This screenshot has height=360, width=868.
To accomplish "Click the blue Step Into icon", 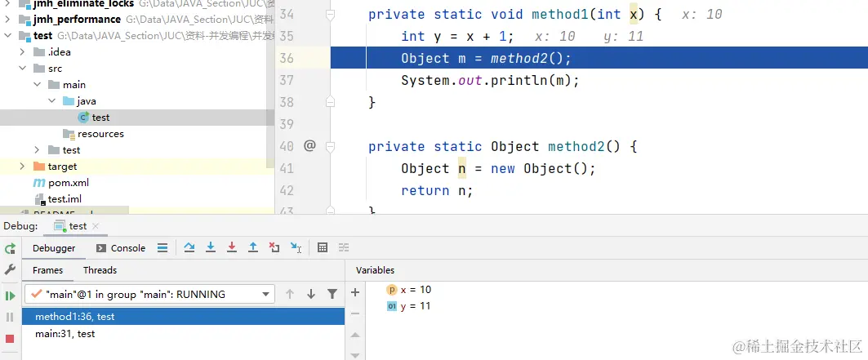I will point(211,247).
